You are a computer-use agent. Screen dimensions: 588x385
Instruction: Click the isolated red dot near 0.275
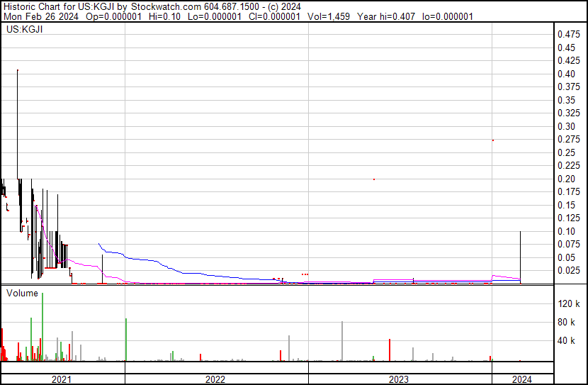492,140
